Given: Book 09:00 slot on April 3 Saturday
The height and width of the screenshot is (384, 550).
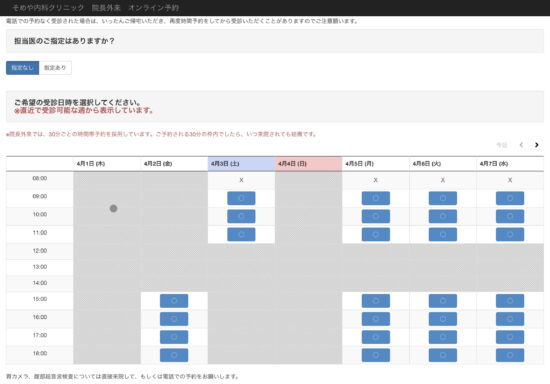Looking at the screenshot, I should 241,198.
